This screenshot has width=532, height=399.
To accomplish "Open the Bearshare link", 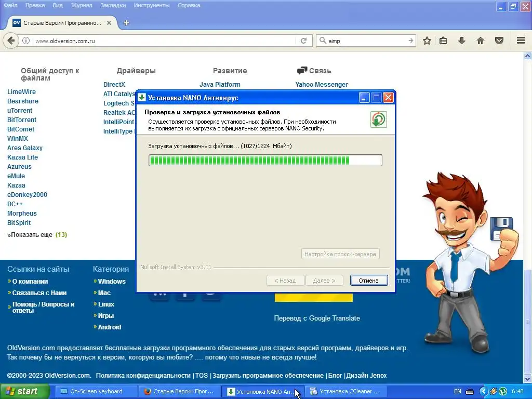I will click(23, 101).
